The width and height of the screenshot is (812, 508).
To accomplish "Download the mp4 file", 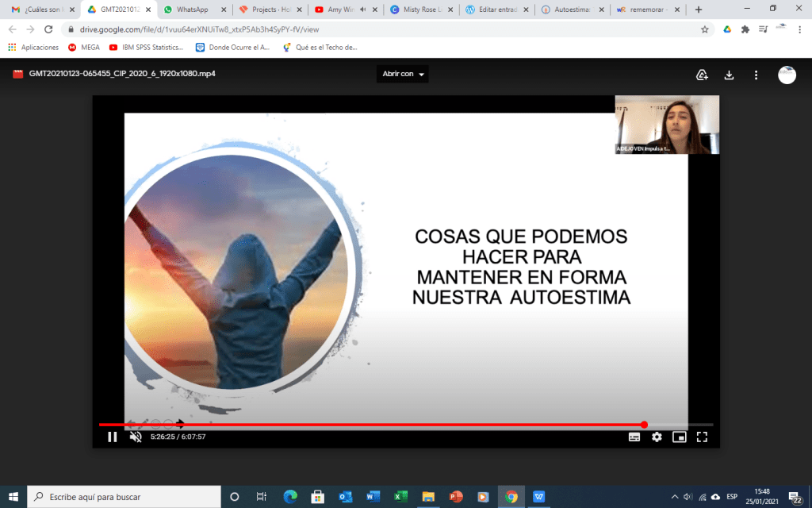I will [729, 75].
